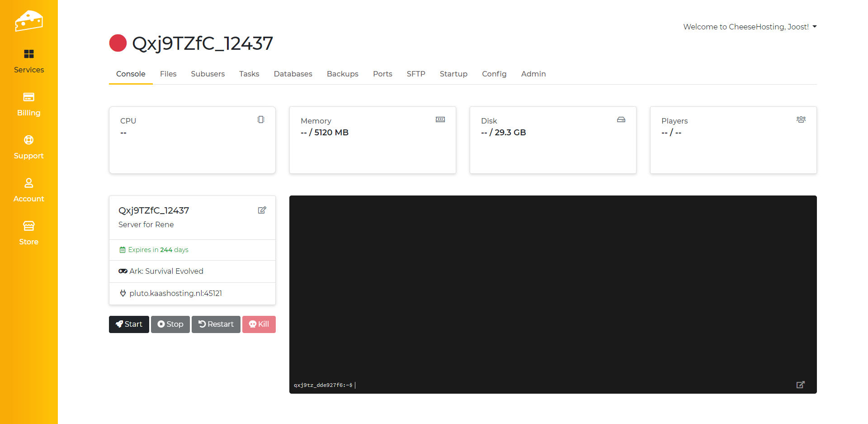Open the Backups tab
Viewport: 868px width, 424px height.
click(x=342, y=74)
